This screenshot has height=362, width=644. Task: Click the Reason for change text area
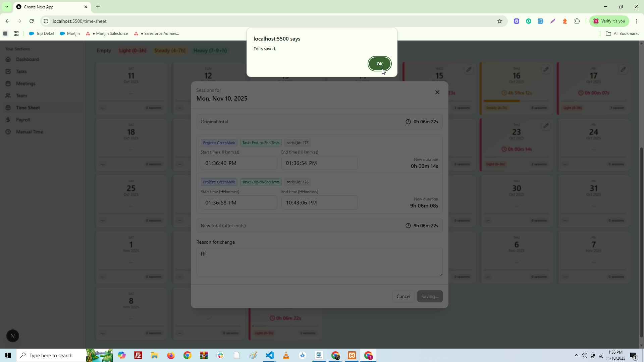(319, 262)
